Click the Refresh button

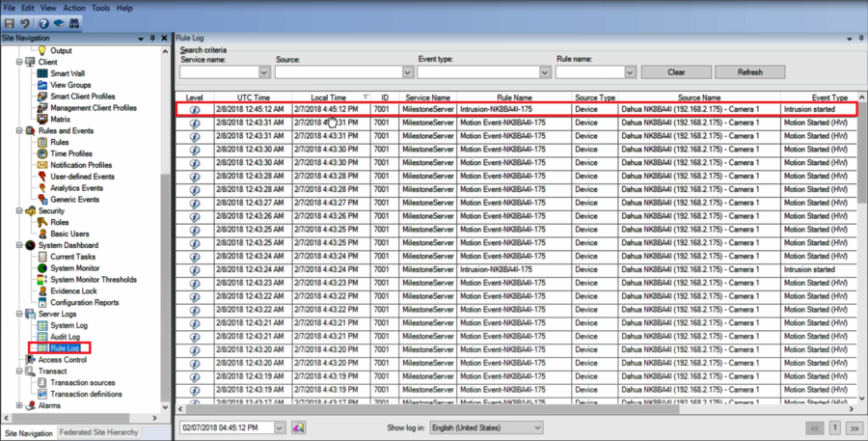click(x=749, y=72)
